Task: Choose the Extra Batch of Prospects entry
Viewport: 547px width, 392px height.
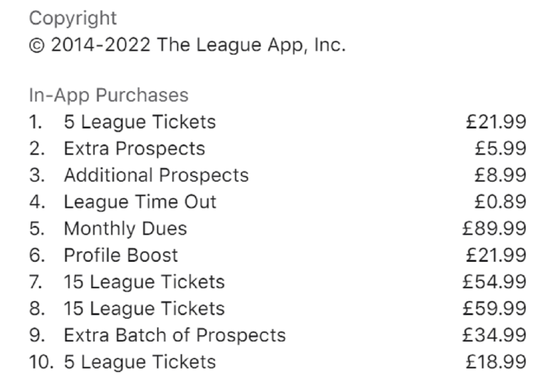Action: point(174,335)
